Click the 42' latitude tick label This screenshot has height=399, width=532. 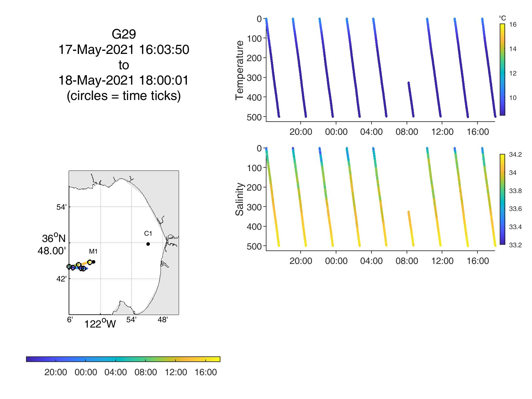point(61,279)
